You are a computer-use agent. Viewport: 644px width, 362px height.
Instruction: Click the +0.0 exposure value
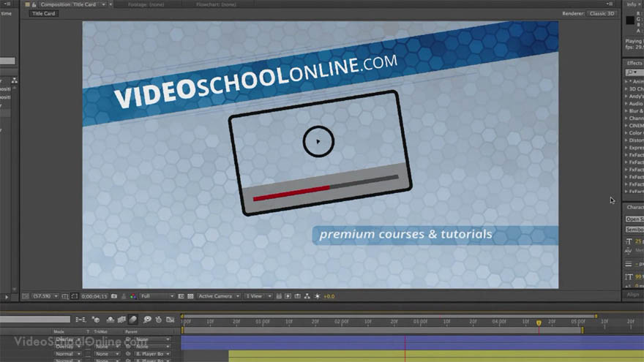(x=329, y=296)
